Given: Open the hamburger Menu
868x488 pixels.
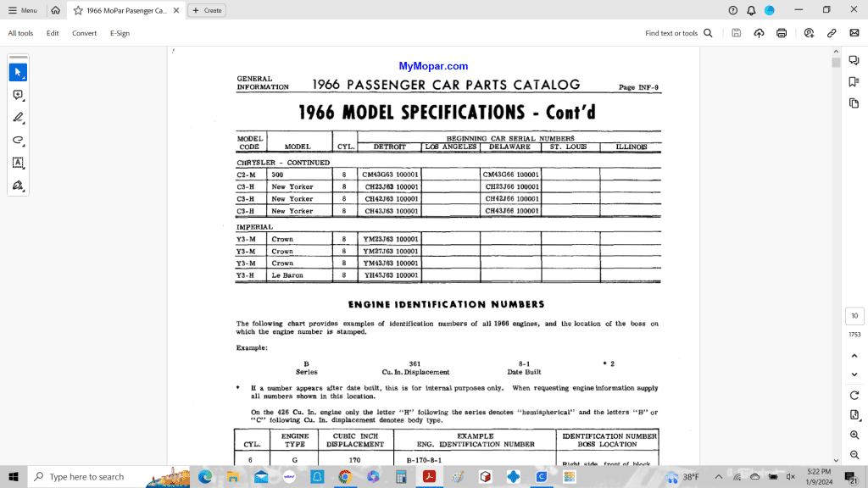Looking at the screenshot, I should coord(22,10).
